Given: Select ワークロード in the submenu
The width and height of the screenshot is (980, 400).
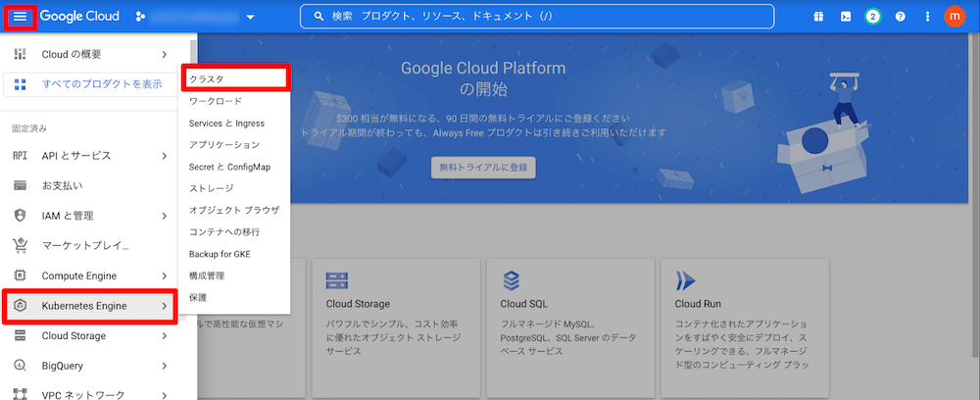Looking at the screenshot, I should pos(216,101).
